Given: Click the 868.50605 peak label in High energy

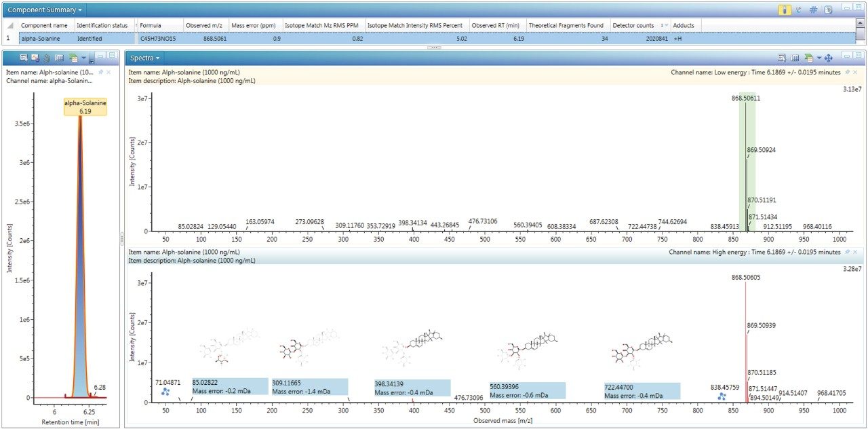Looking at the screenshot, I should tap(746, 278).
